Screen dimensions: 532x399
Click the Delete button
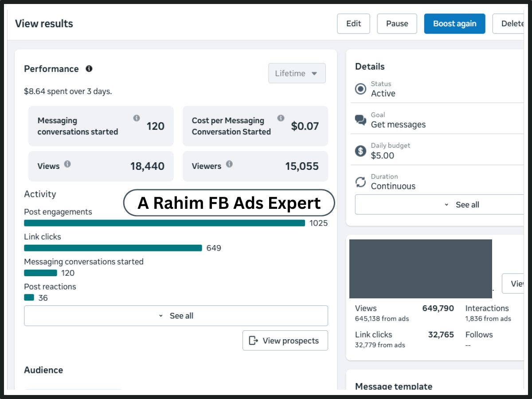[509, 23]
